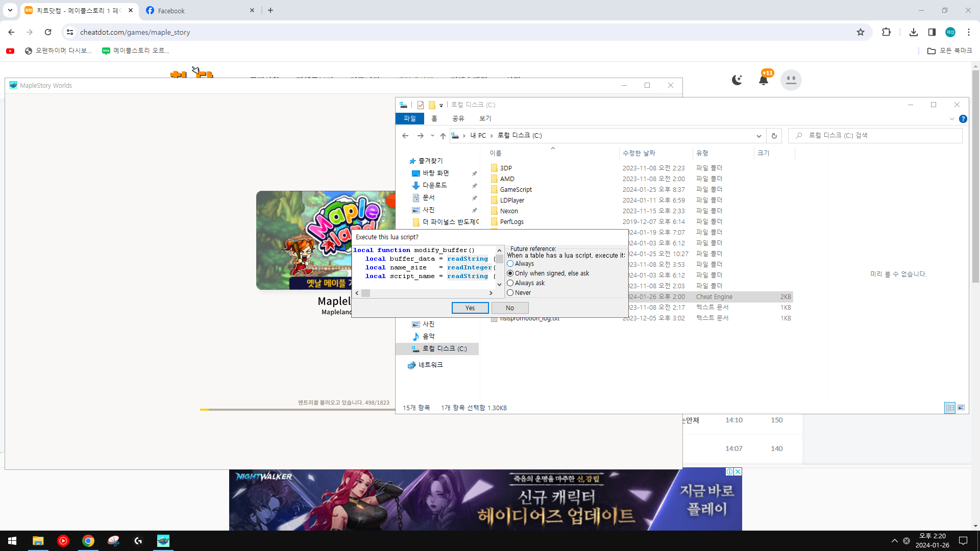Open Chrome from the taskbar
The height and width of the screenshot is (551, 980).
tap(88, 541)
